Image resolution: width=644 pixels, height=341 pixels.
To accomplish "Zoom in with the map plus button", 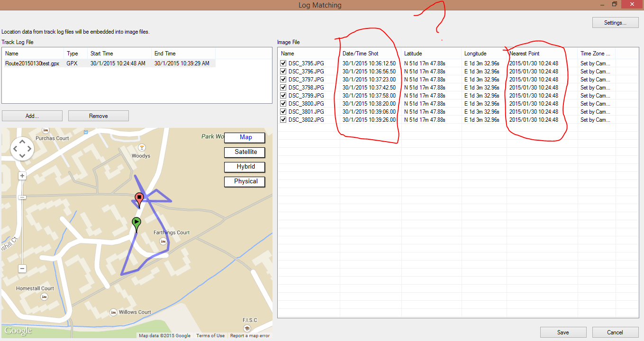I will [x=22, y=176].
